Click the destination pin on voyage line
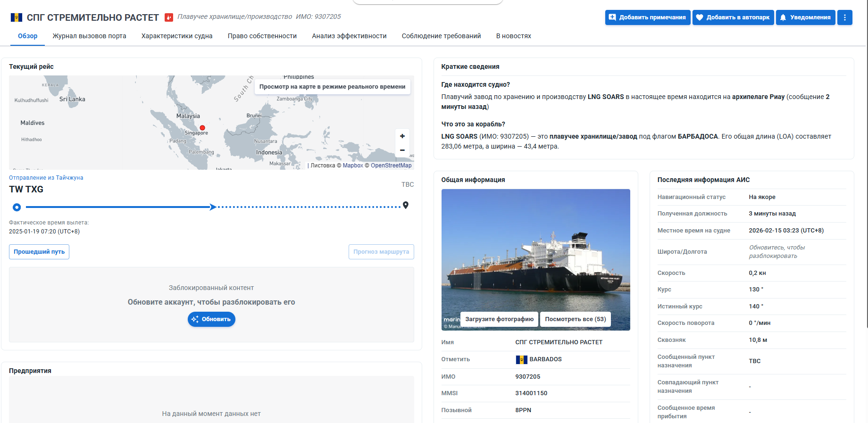Image resolution: width=868 pixels, height=423 pixels. (406, 205)
